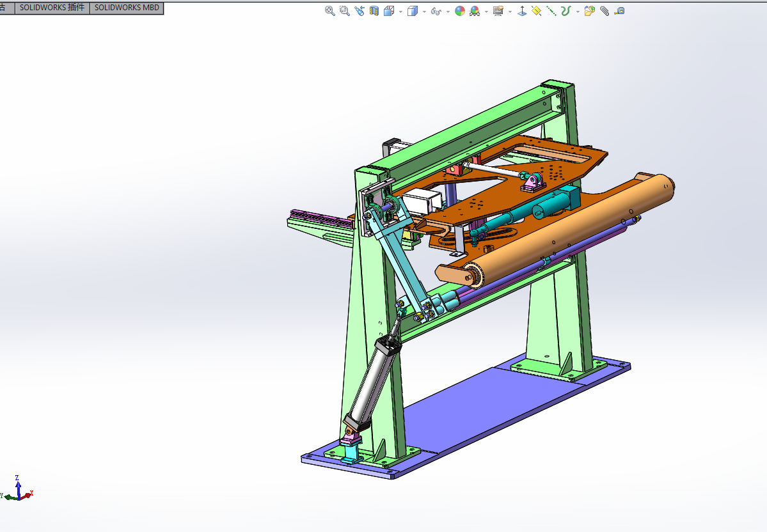Select the tape measure tool icon
The height and width of the screenshot is (532, 767).
[619, 11]
